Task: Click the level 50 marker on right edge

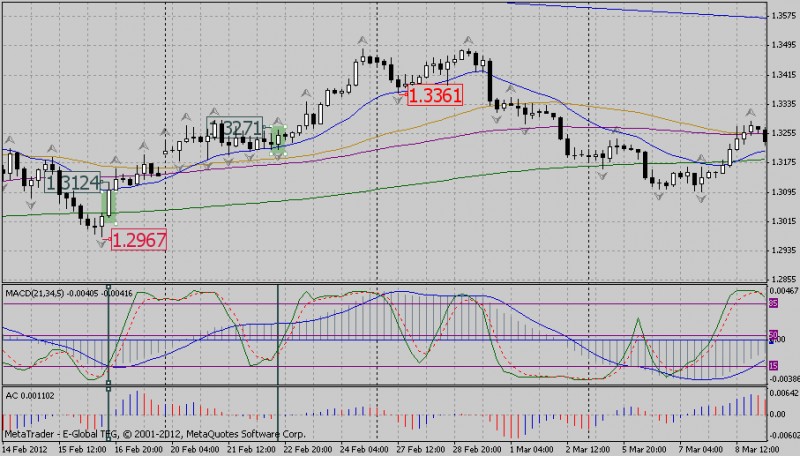Action: [x=773, y=335]
